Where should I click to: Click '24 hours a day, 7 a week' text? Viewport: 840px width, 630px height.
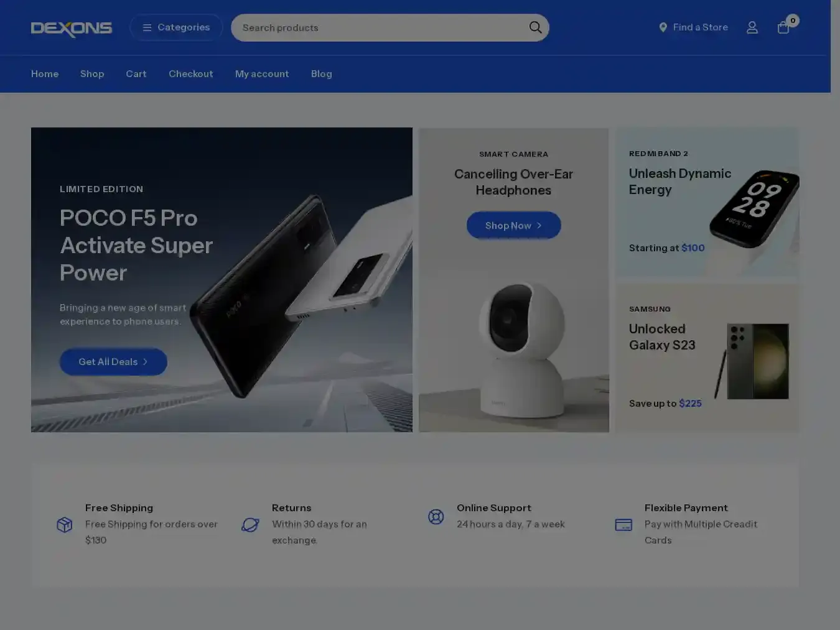[511, 524]
